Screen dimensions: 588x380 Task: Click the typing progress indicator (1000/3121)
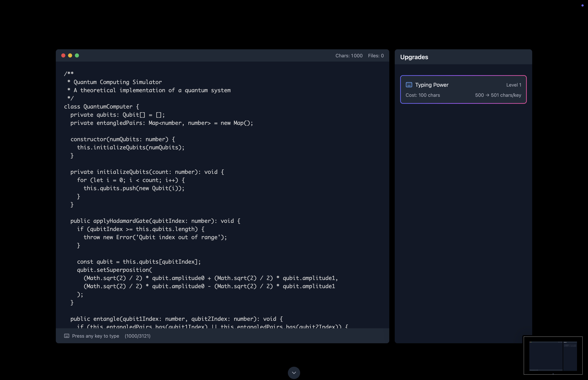(x=138, y=336)
